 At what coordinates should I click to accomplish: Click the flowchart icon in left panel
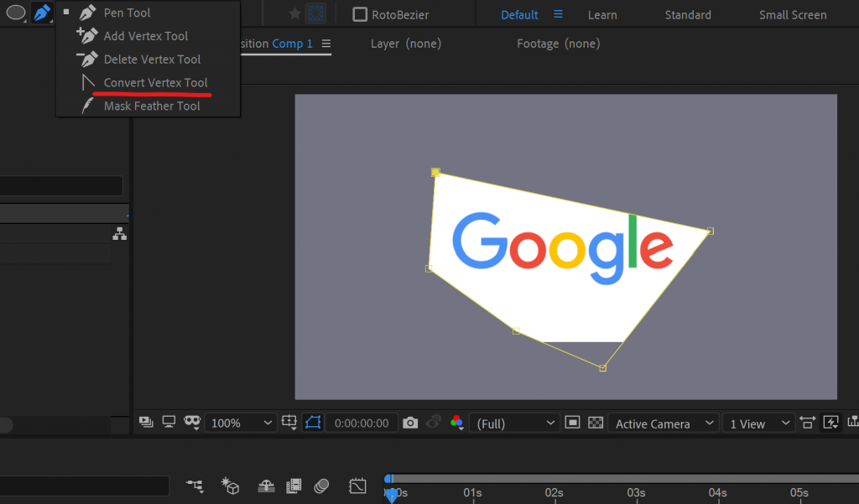click(119, 234)
